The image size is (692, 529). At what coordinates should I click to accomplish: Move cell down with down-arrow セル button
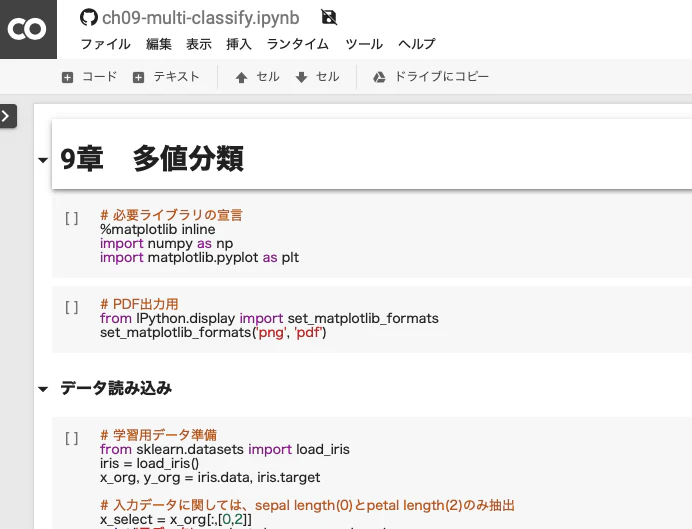pyautogui.click(x=317, y=77)
